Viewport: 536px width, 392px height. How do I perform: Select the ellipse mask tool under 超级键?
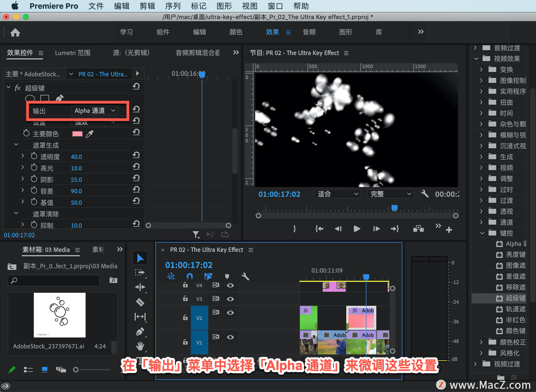[30, 98]
